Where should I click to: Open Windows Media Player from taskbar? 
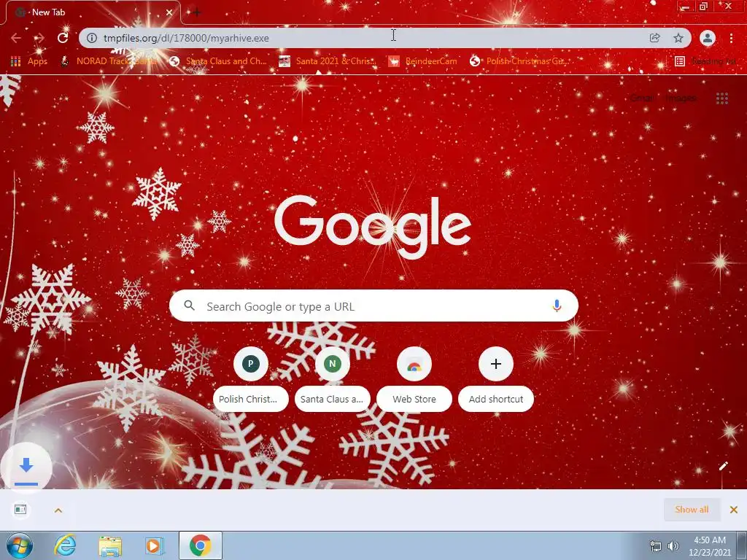[x=155, y=546]
